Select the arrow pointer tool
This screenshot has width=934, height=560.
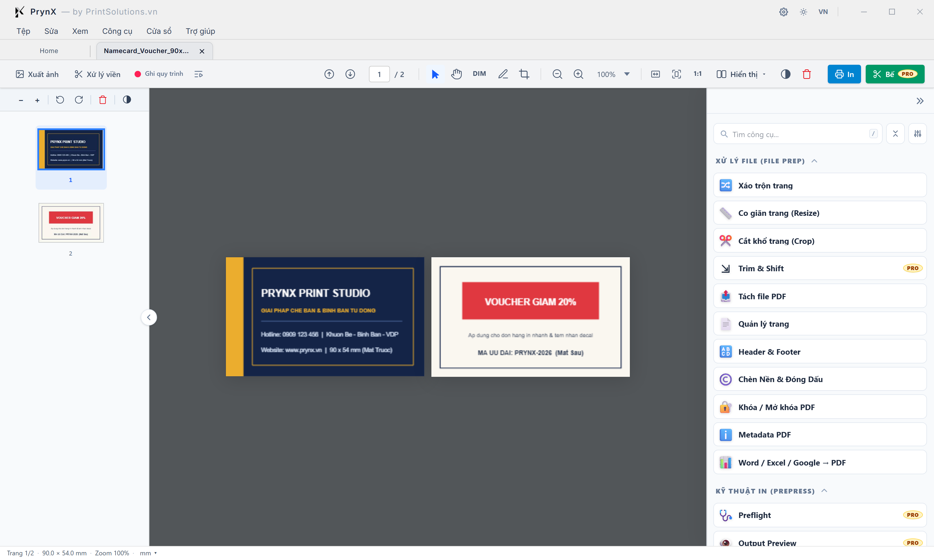pos(435,74)
